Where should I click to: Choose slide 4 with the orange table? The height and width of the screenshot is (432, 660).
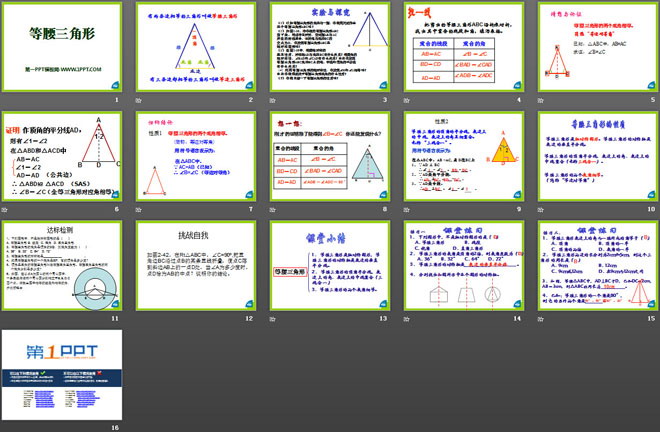pos(464,47)
